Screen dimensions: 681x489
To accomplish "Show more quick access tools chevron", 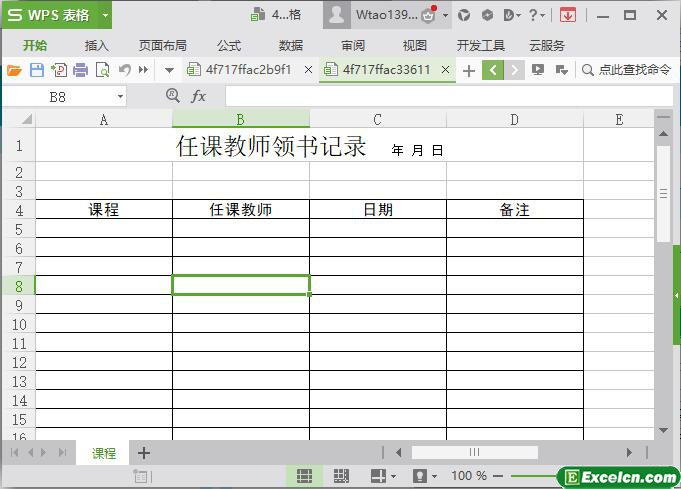I will (x=143, y=70).
